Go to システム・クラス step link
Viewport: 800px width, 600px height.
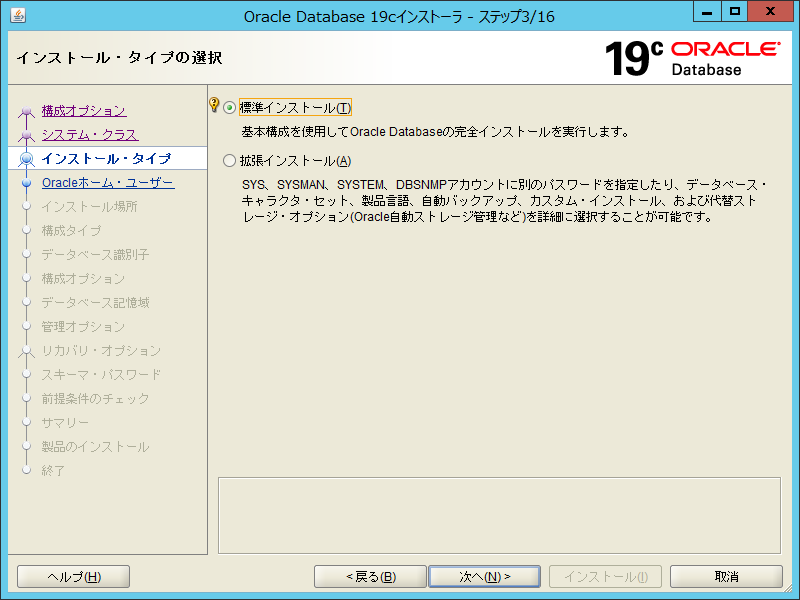pos(90,135)
